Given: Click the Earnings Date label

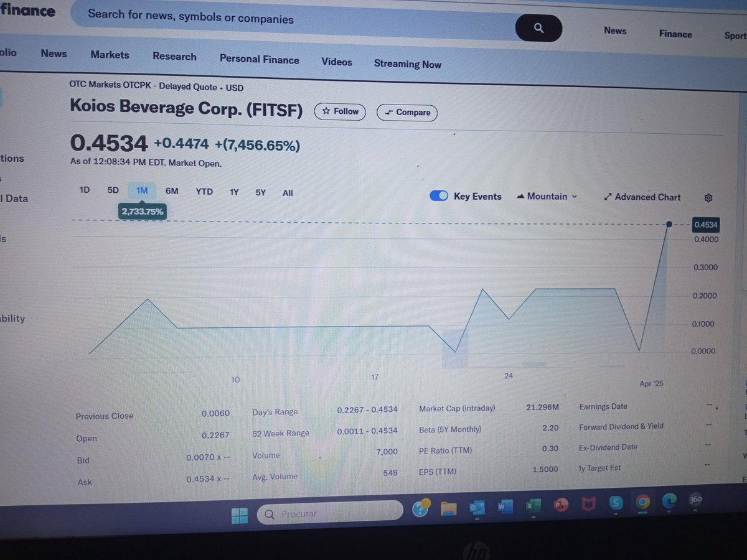Looking at the screenshot, I should coord(603,406).
